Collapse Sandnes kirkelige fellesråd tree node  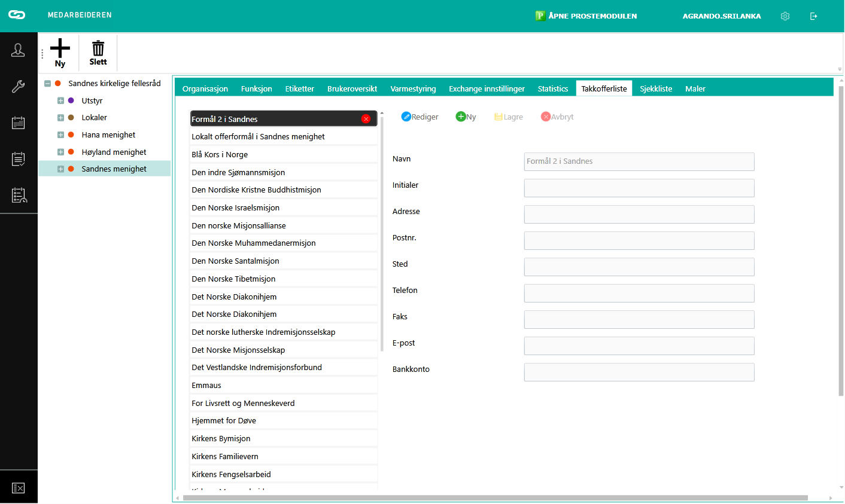click(47, 84)
